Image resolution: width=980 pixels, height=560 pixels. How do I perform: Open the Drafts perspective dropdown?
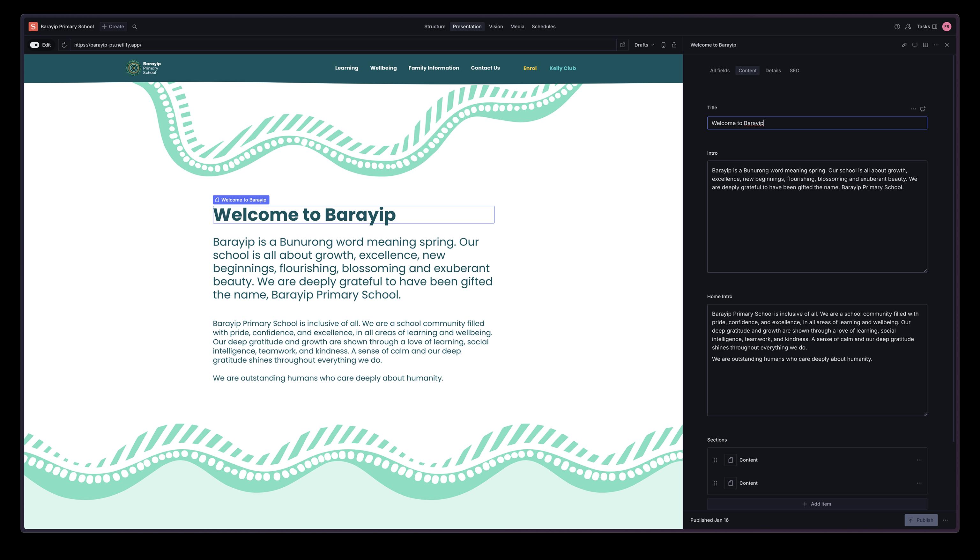coord(644,45)
